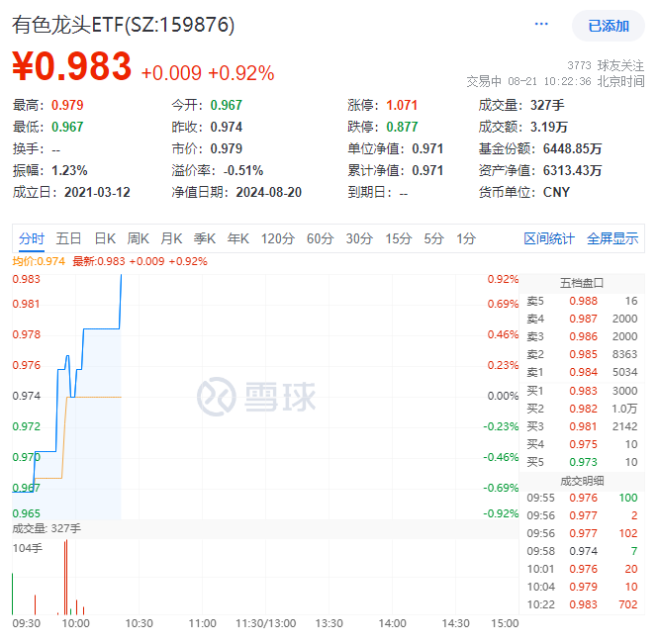Viewport: 659px width, 644px height.
Task: Select the 30分 chart tab
Action: click(359, 238)
